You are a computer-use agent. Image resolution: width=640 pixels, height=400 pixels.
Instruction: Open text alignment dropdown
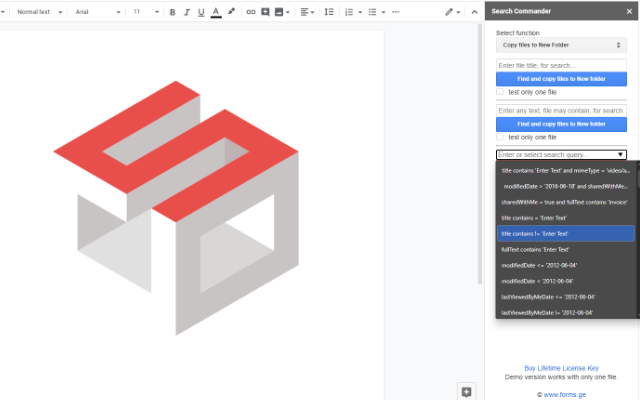(x=307, y=12)
